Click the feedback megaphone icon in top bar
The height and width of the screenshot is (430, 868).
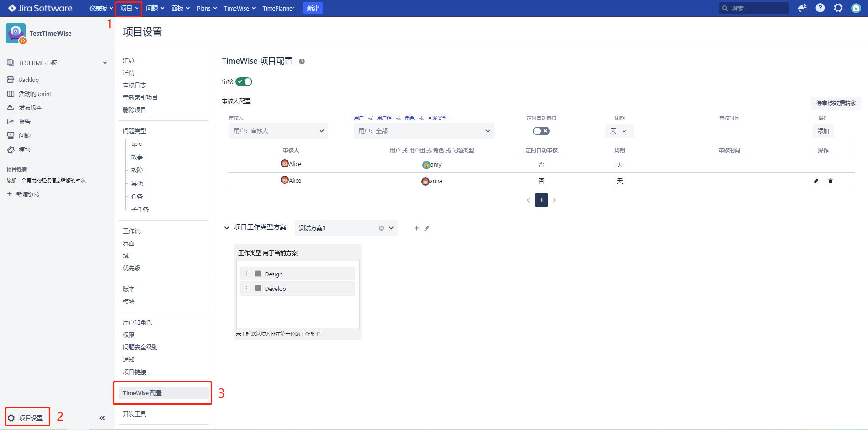point(802,8)
